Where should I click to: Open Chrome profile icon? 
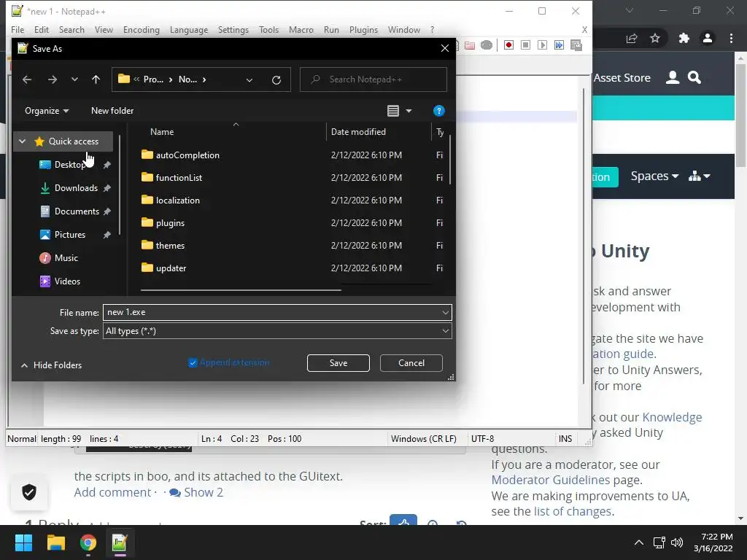click(708, 38)
